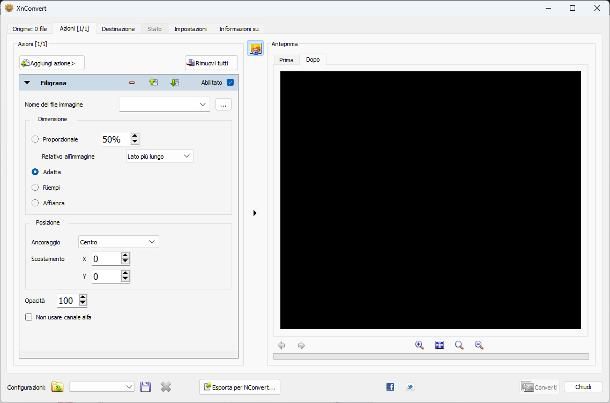Image resolution: width=610 pixels, height=403 pixels.
Task: Go to the next preview image
Action: point(301,345)
